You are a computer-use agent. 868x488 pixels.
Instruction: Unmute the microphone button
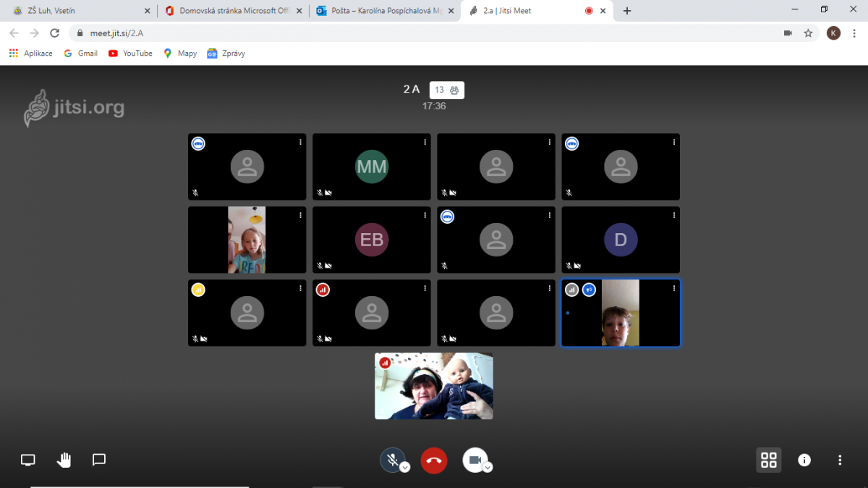click(392, 459)
